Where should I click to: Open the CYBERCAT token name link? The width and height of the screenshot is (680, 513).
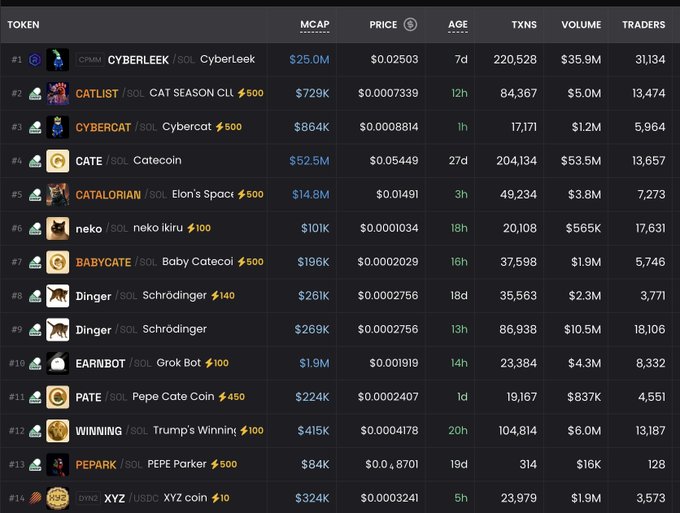click(103, 127)
